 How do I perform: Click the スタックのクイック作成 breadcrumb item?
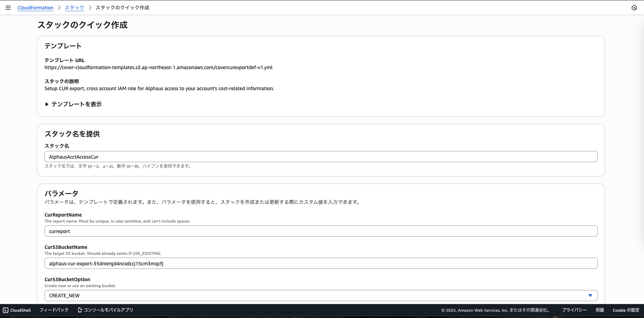122,8
